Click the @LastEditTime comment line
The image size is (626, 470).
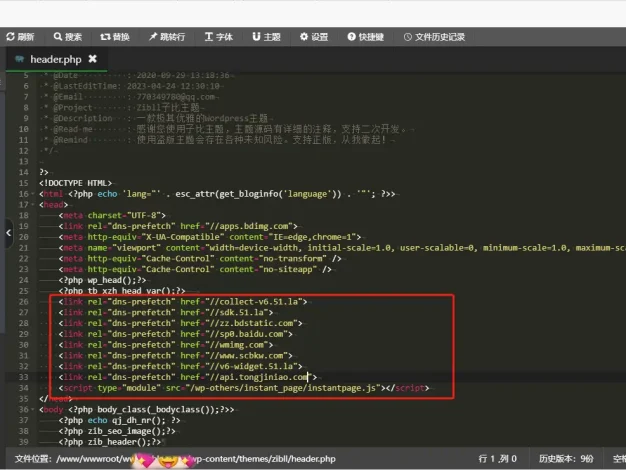pyautogui.click(x=131, y=86)
